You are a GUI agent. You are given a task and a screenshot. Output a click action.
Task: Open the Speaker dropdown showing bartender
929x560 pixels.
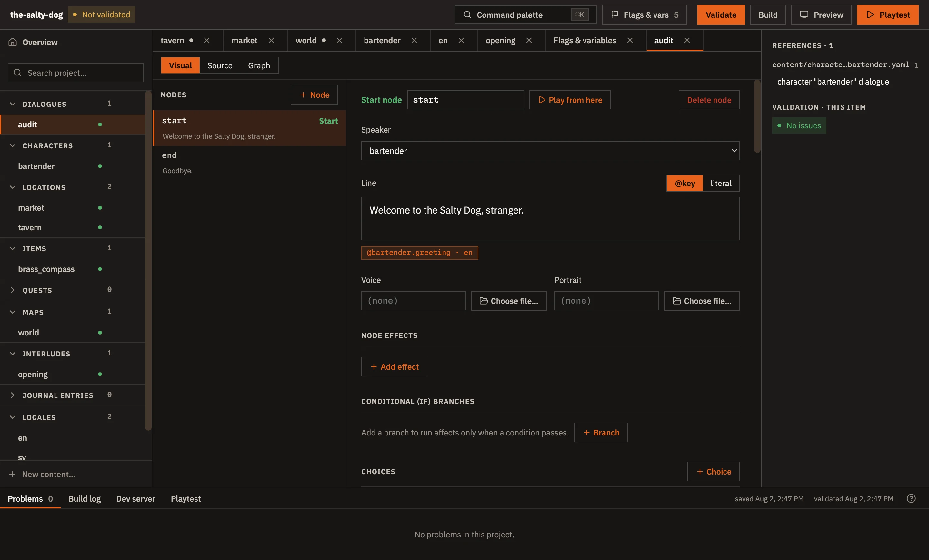pyautogui.click(x=550, y=151)
